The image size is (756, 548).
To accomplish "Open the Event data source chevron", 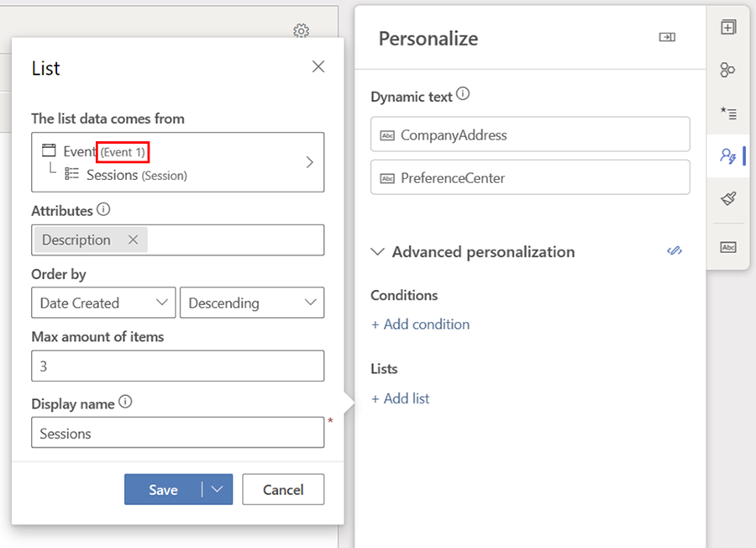I will (309, 162).
